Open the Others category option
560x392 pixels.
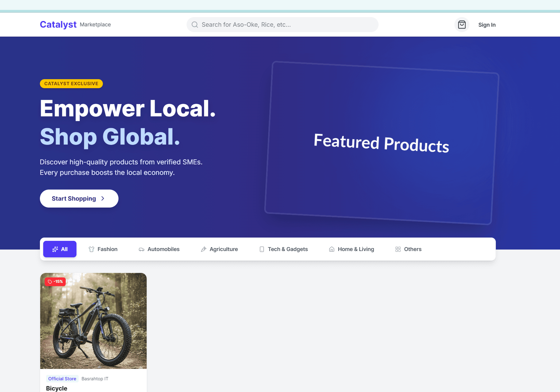[408, 249]
